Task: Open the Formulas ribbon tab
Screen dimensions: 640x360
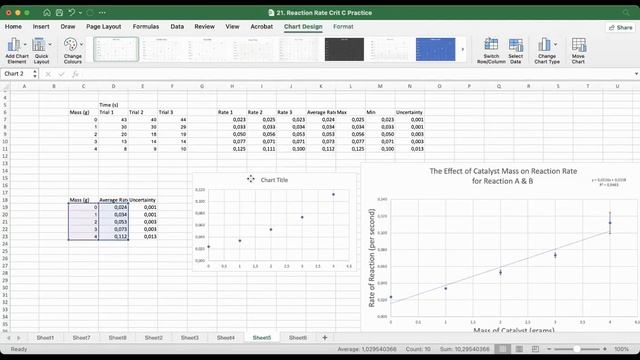Action: click(146, 27)
